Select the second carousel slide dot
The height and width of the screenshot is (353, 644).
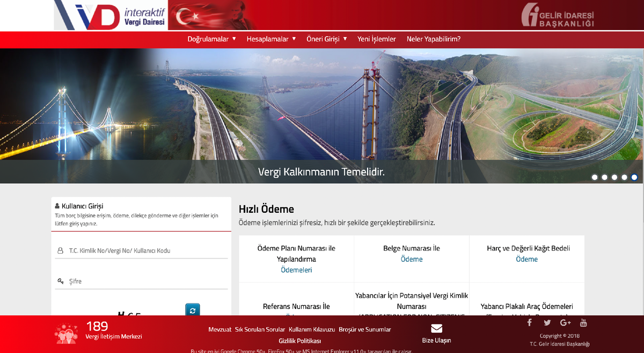click(x=605, y=177)
